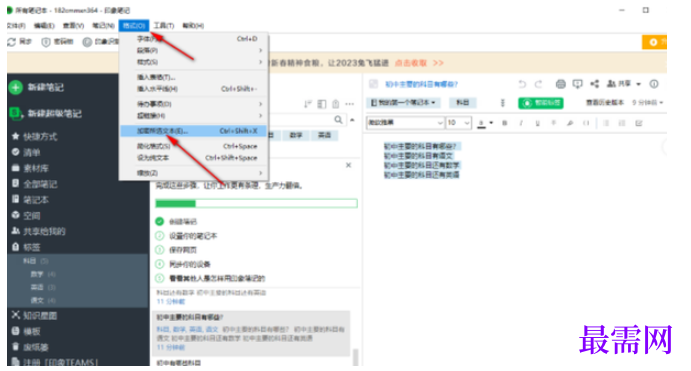Select 设为纯文本 plain text entry
This screenshot has height=371, width=691.
point(194,158)
